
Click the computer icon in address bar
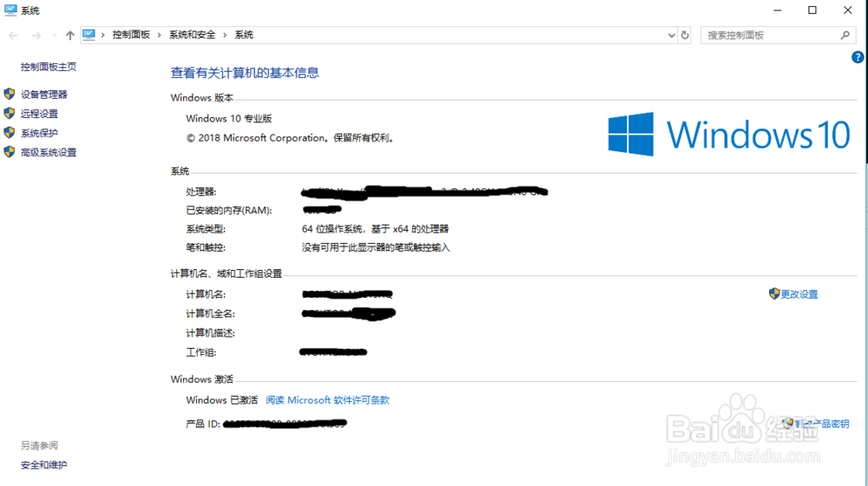tap(89, 35)
